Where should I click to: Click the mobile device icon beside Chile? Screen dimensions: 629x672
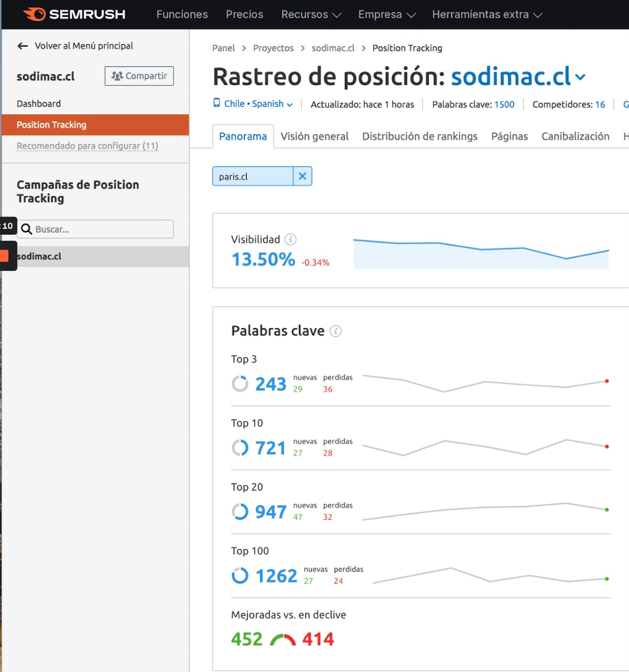pos(216,103)
